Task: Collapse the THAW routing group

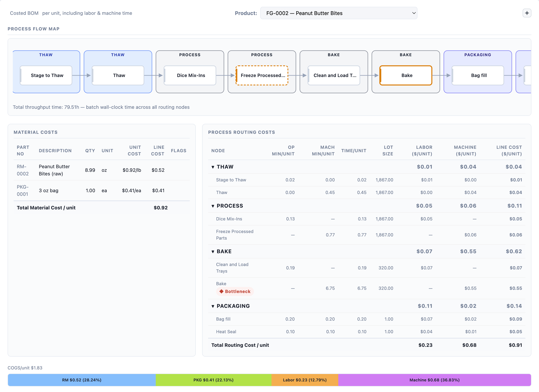Action: click(213, 167)
